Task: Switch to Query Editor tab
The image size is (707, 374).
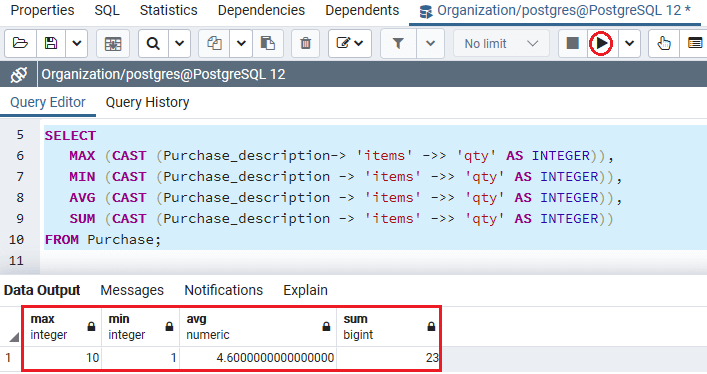Action: [x=48, y=102]
